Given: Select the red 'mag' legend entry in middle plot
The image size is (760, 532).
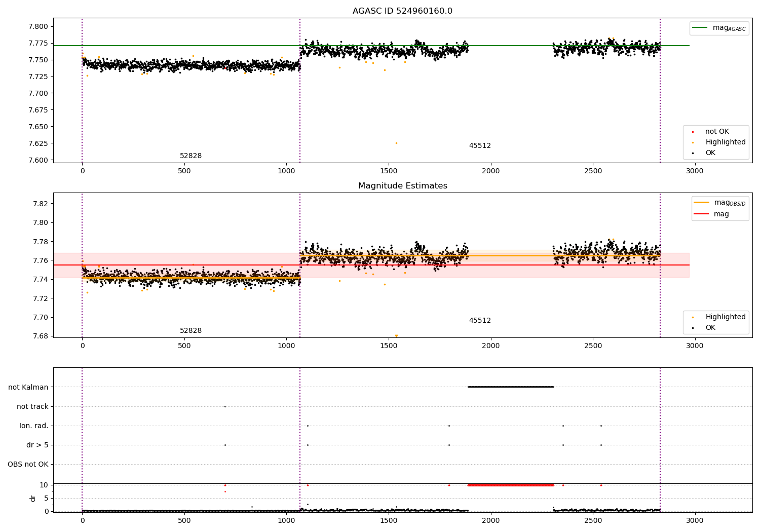Looking at the screenshot, I should pos(711,214).
